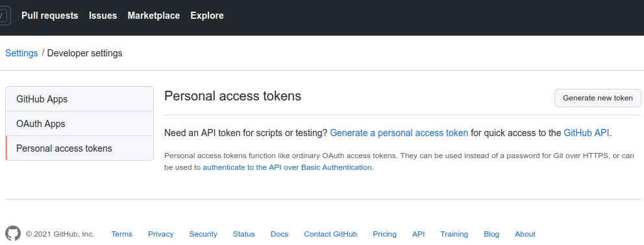Image resolution: width=644 pixels, height=245 pixels.
Task: Open Pull requests in top navigation
Action: click(50, 16)
